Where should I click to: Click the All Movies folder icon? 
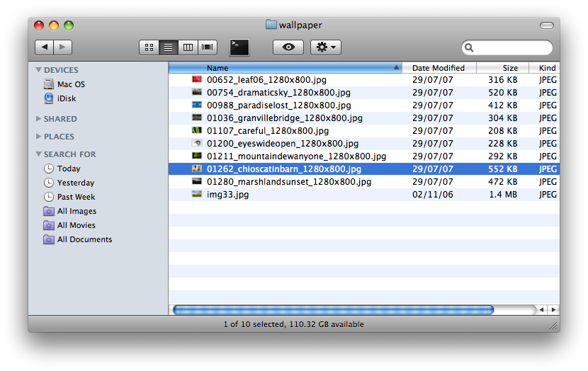click(49, 225)
